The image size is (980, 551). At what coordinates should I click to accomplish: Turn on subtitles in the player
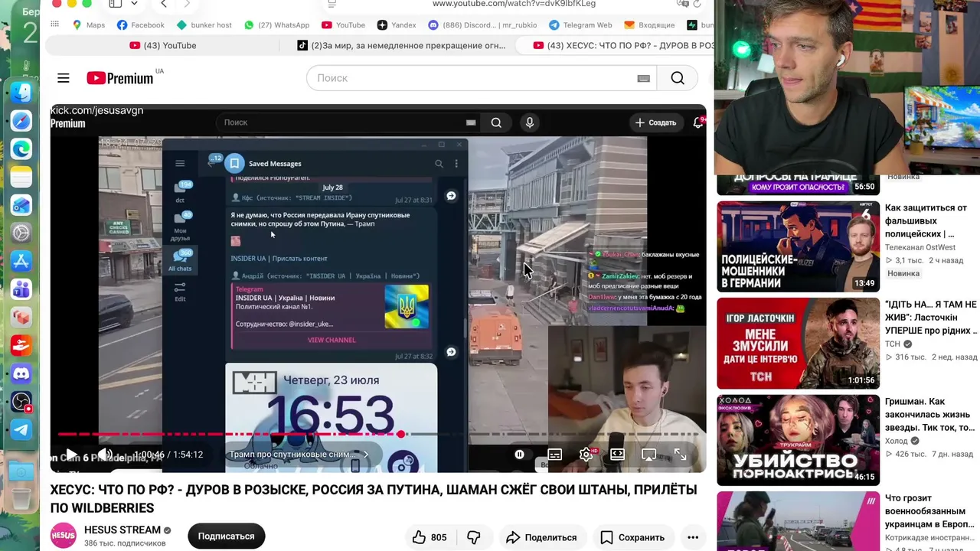coord(555,455)
